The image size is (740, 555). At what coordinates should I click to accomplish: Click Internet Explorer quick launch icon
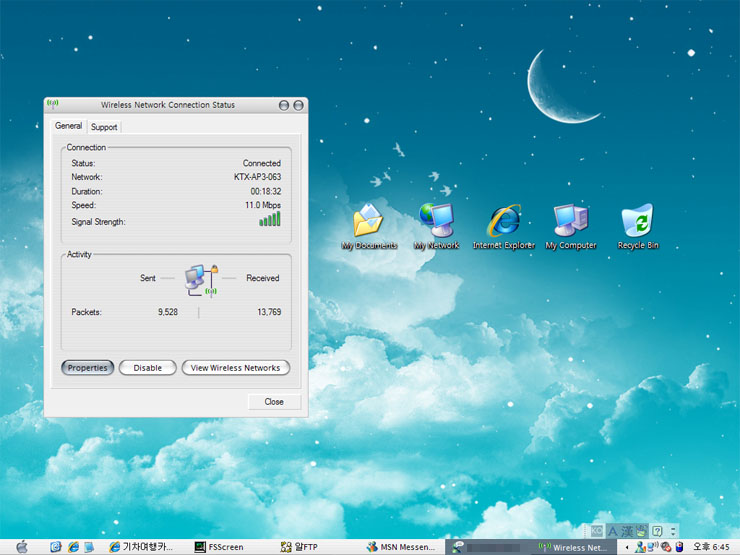pos(73,547)
